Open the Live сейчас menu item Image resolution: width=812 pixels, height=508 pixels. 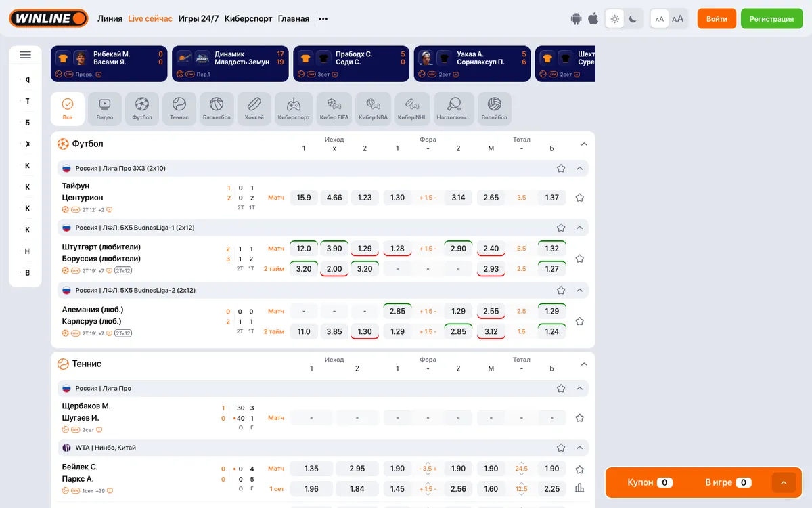[x=150, y=19]
